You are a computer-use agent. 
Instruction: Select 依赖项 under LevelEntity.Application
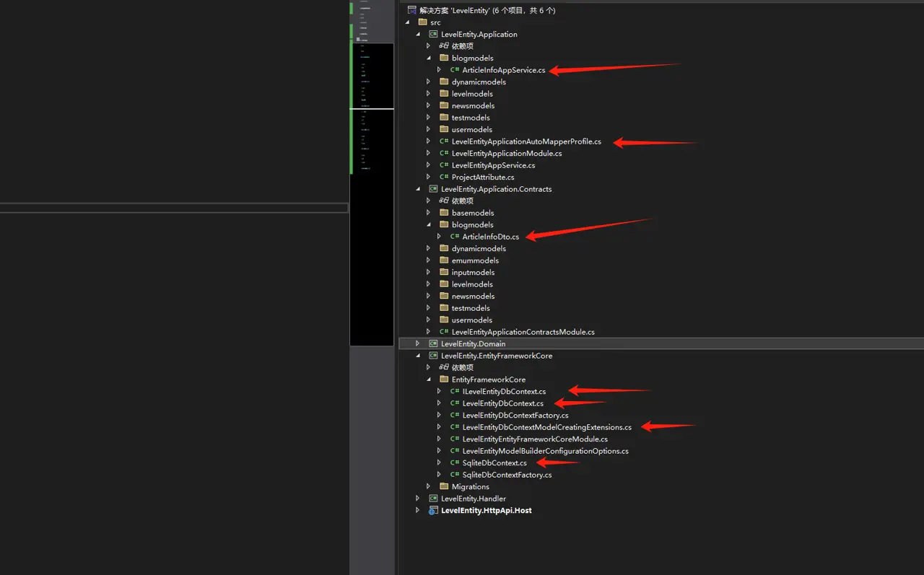tap(463, 46)
